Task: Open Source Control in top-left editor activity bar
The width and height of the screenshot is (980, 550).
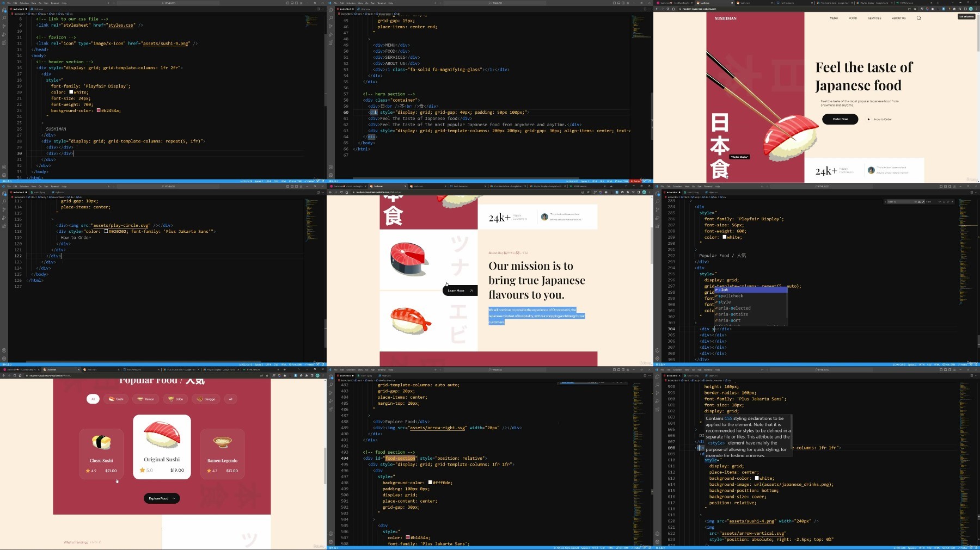Action: pyautogui.click(x=4, y=26)
